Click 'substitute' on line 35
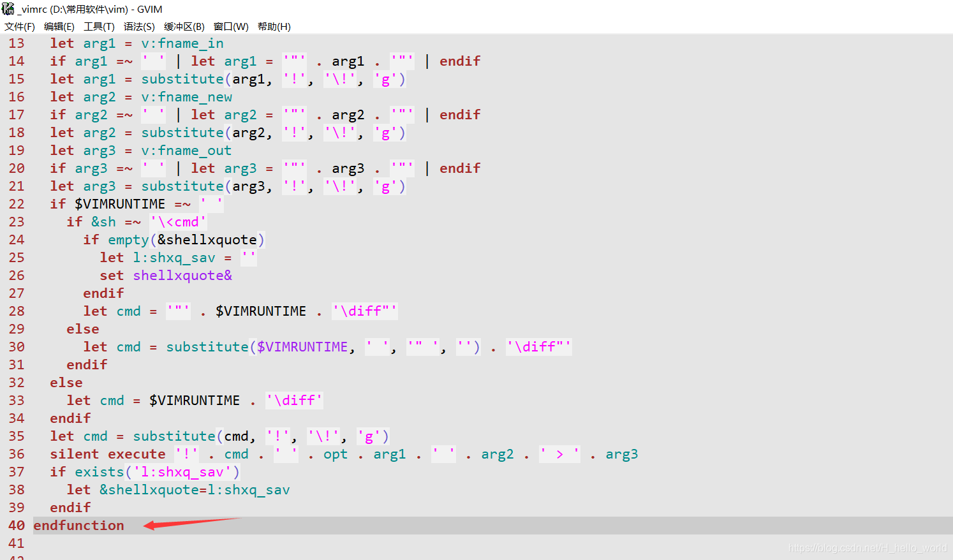This screenshot has height=560, width=953. click(x=174, y=436)
